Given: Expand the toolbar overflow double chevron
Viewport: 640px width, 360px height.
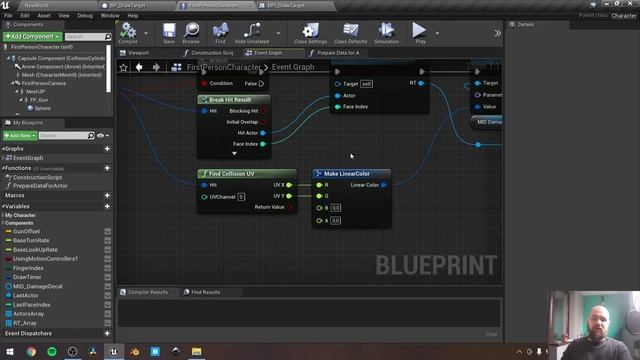Looking at the screenshot, I should tap(497, 33).
